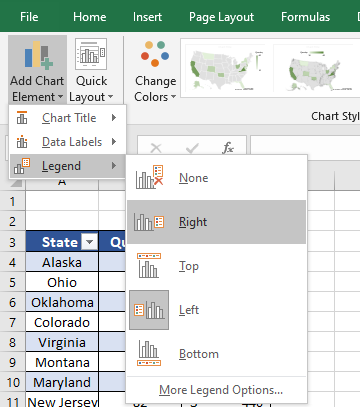Select the State header cell
360x407 pixels.
62,242
